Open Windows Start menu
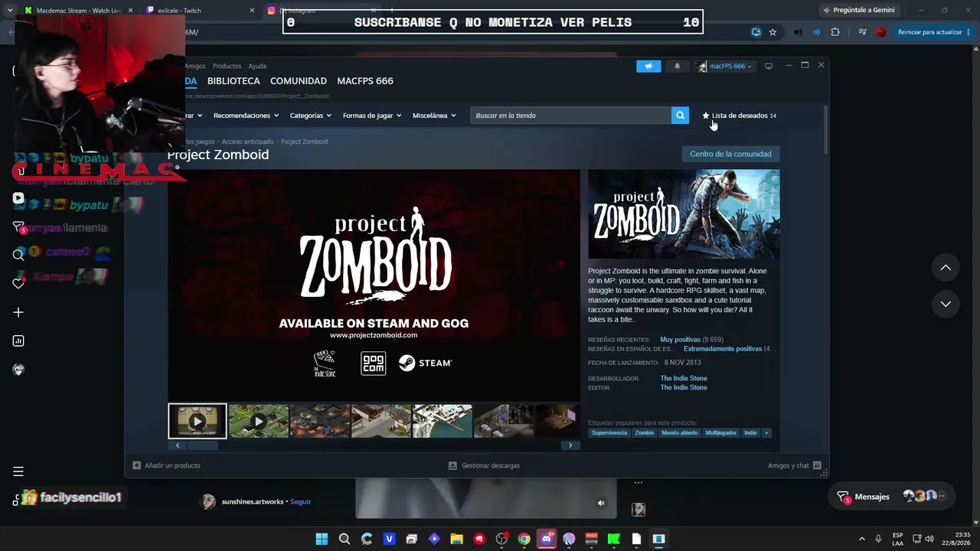This screenshot has width=980, height=551. click(x=322, y=539)
